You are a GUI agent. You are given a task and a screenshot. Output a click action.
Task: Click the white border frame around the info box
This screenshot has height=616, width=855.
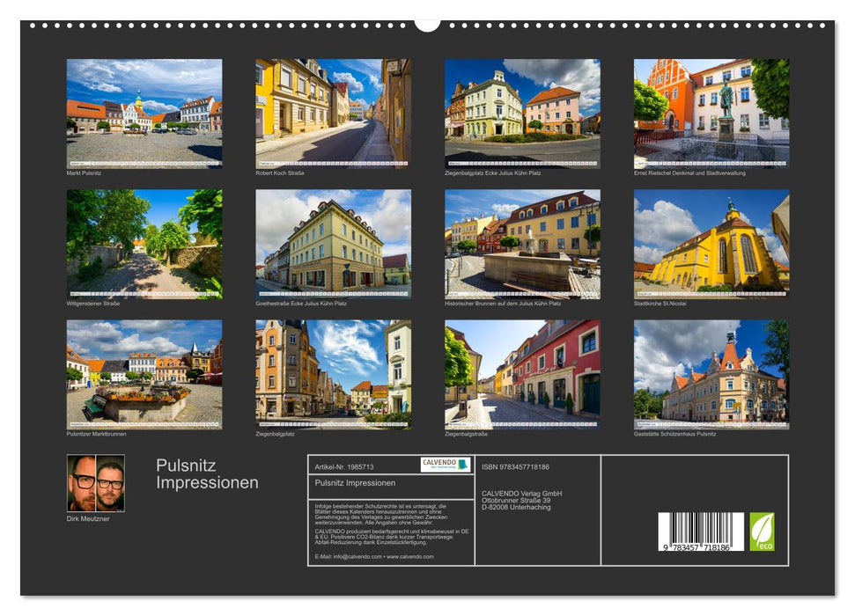point(309,510)
